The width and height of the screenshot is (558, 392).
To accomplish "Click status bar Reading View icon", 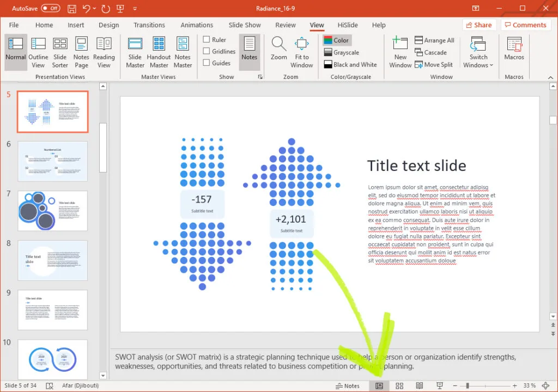I will tap(420, 386).
